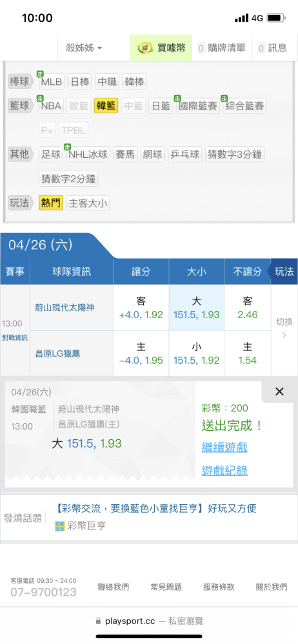The width and height of the screenshot is (298, 644).
Task: Open 關於我們 footer link
Action: coord(272,587)
